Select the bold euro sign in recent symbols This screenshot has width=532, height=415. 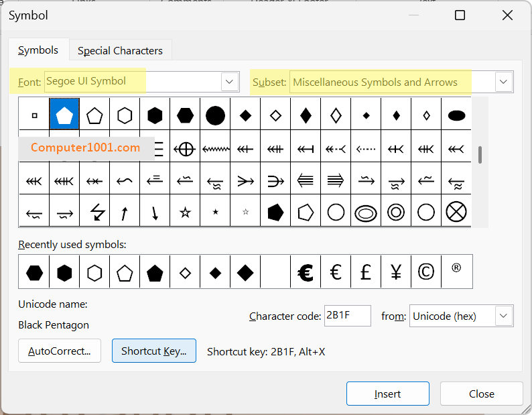(x=306, y=272)
